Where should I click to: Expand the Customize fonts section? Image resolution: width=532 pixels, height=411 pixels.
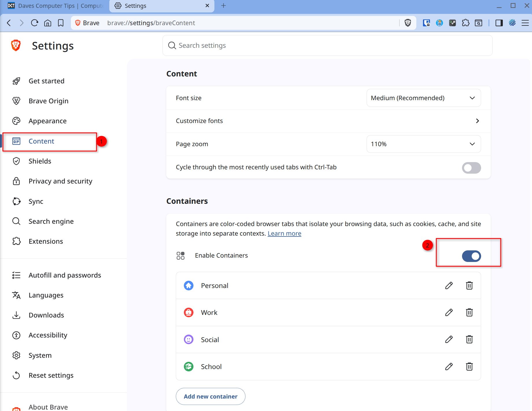328,121
